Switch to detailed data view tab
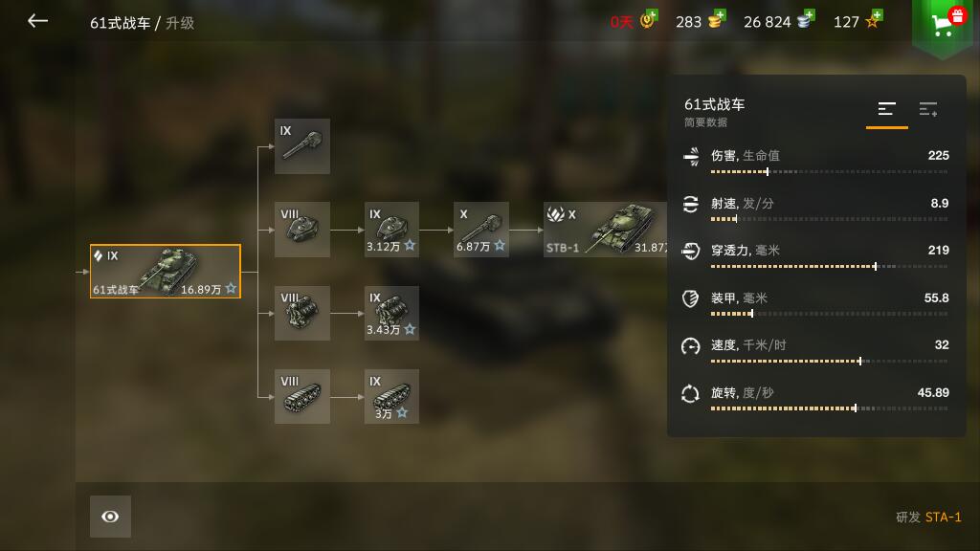The height and width of the screenshot is (551, 980). [x=928, y=110]
